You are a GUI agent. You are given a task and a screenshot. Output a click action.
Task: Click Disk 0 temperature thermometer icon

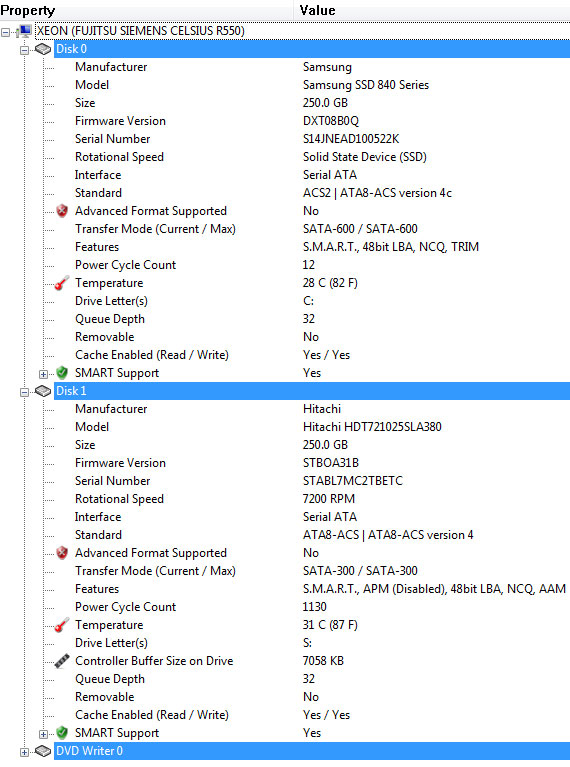click(x=62, y=283)
